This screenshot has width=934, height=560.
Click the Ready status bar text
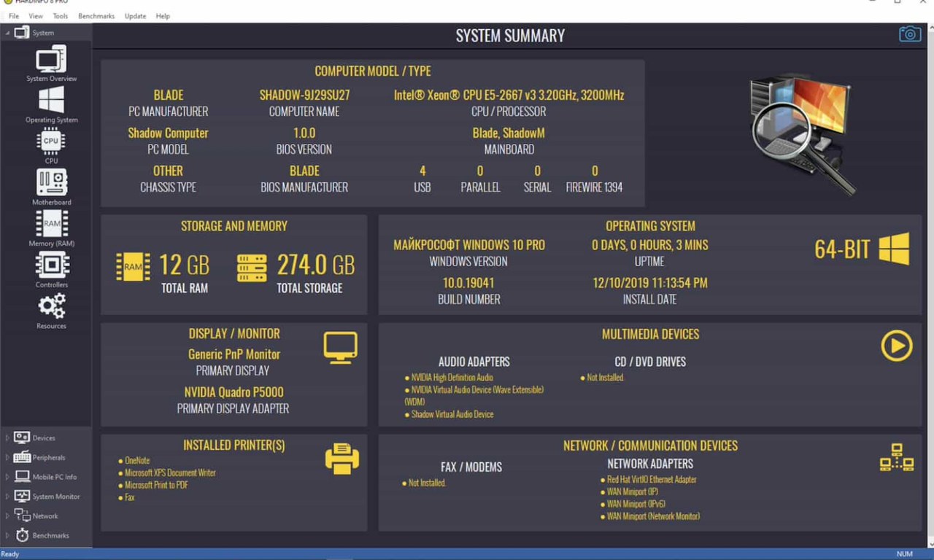coord(10,554)
